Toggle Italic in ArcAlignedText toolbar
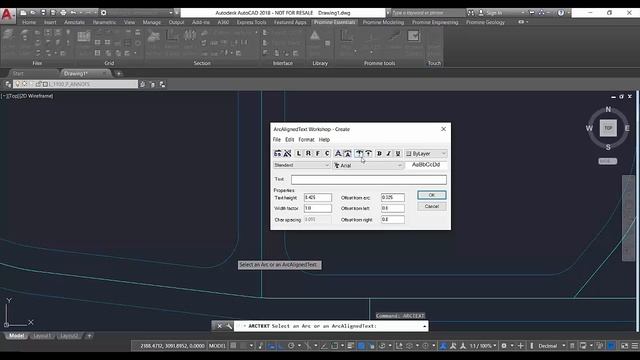Image resolution: width=640 pixels, height=360 pixels. [389, 153]
